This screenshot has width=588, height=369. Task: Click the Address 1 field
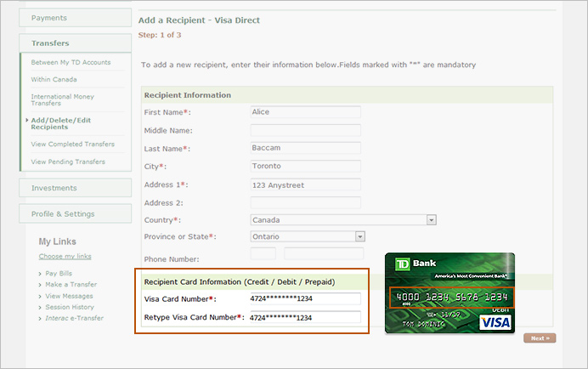306,184
